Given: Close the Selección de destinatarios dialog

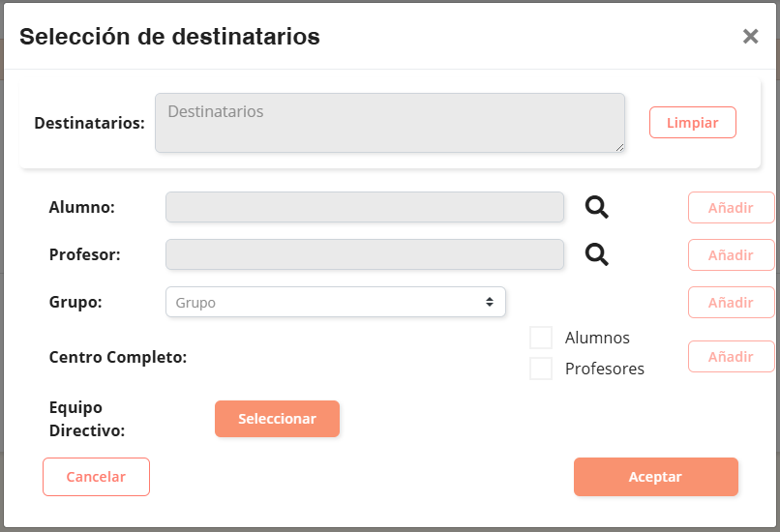Looking at the screenshot, I should 750,37.
